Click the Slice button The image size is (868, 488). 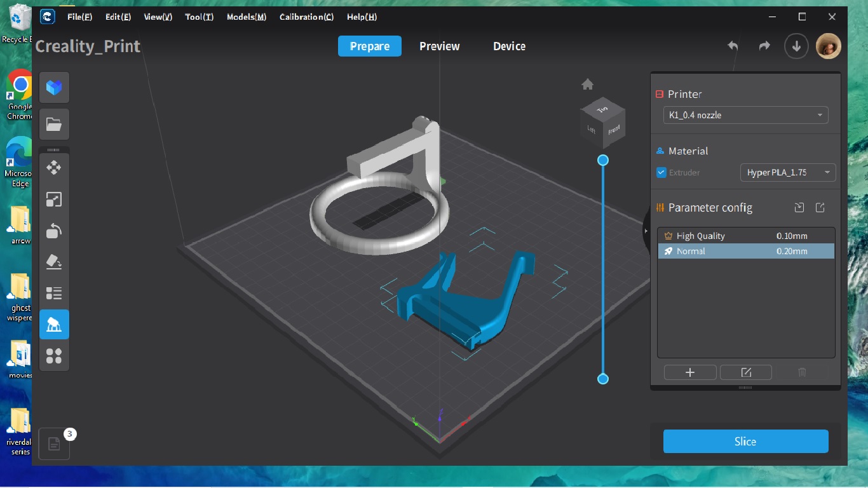click(745, 441)
